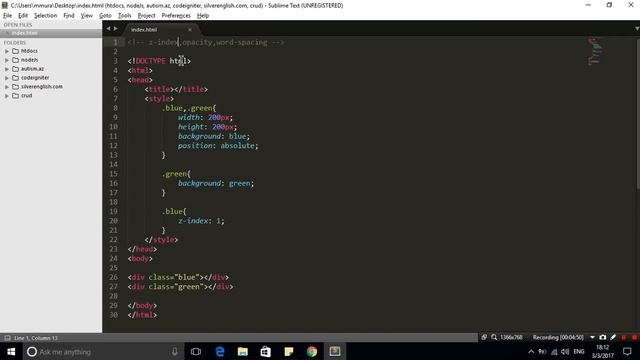Close the index.html tab
Image resolution: width=640 pixels, height=360 pixels.
(x=190, y=30)
